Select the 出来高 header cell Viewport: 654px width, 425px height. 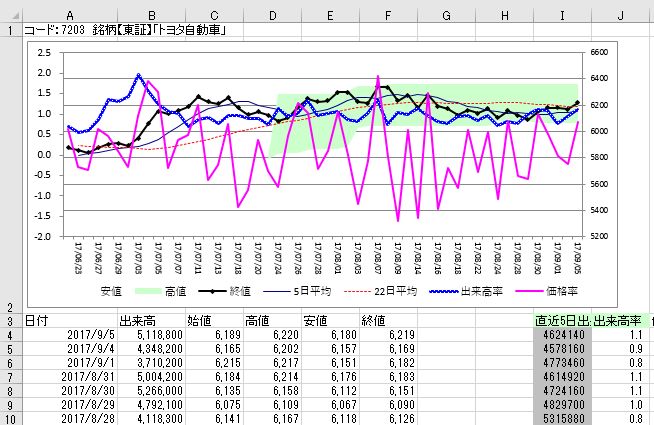pyautogui.click(x=151, y=321)
